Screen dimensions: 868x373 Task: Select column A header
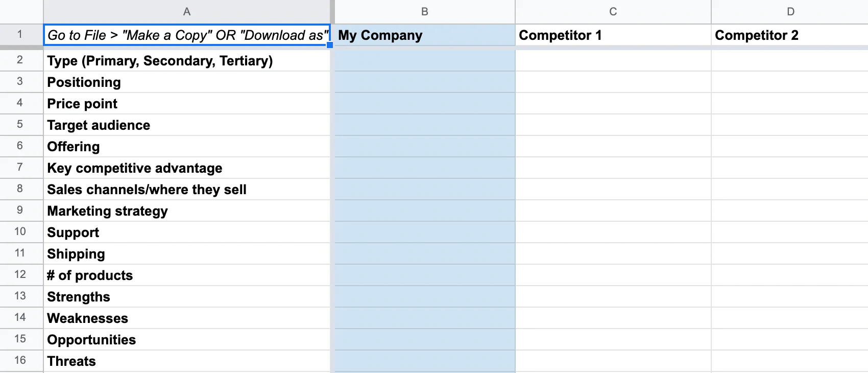click(x=187, y=12)
